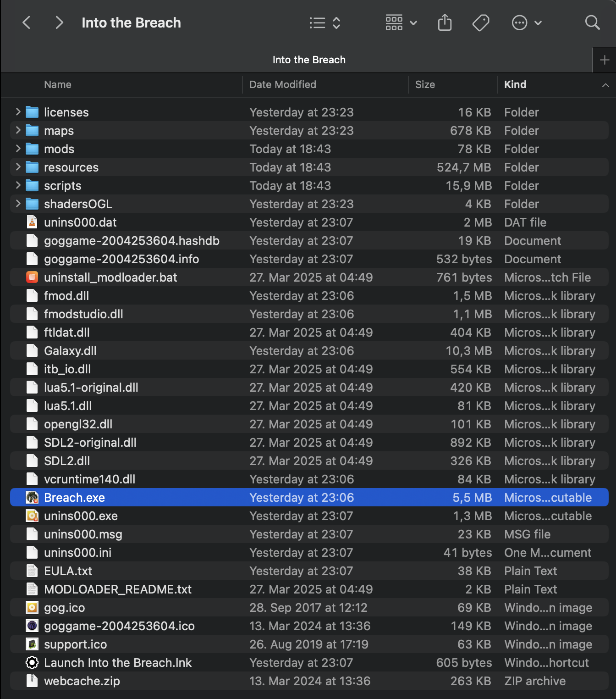The height and width of the screenshot is (699, 616).
Task: Click the support.ico image icon
Action: point(32,644)
